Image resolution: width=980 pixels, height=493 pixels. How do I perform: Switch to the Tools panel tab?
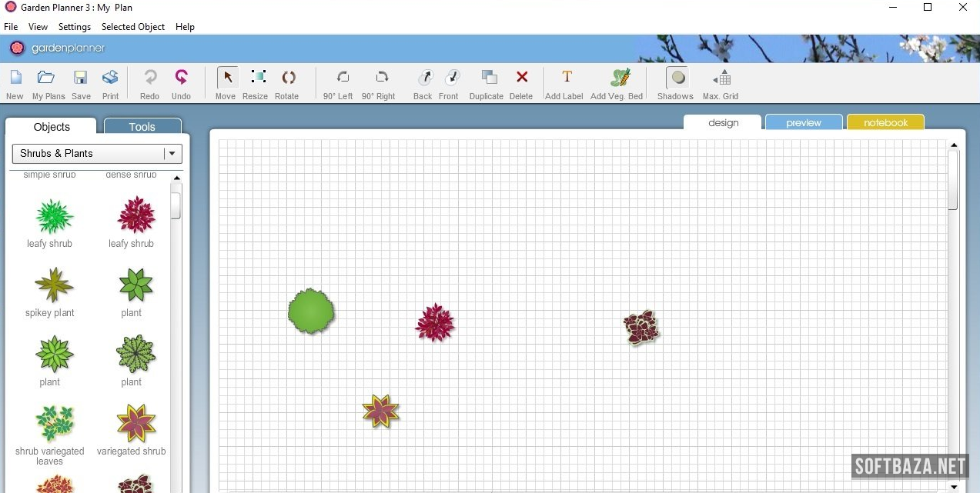[142, 127]
